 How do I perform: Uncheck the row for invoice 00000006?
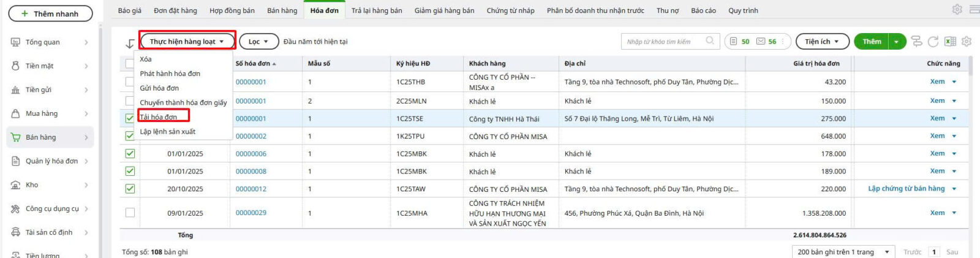click(x=130, y=154)
